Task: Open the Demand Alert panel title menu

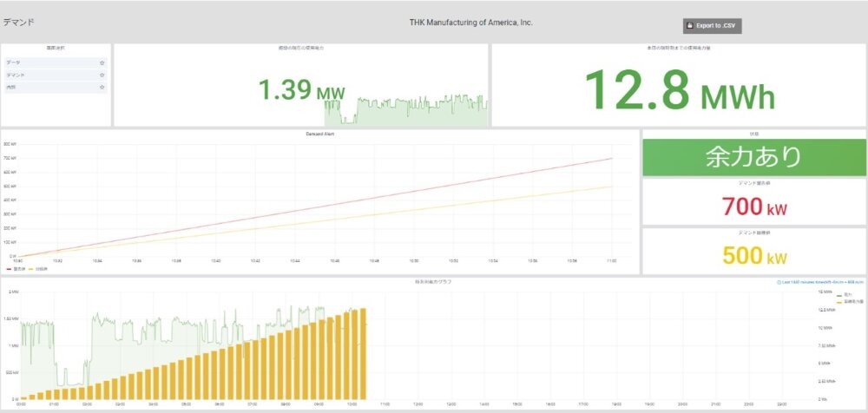Action: click(319, 134)
